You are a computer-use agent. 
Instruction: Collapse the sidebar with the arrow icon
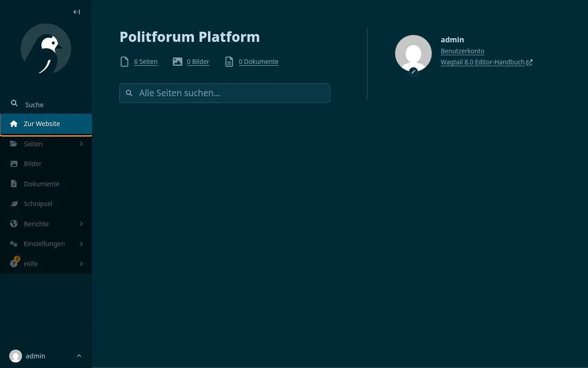77,12
